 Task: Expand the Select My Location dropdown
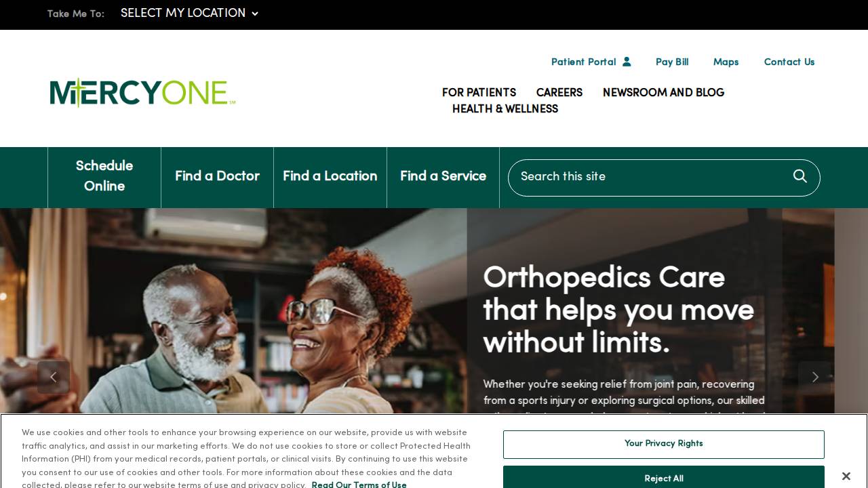point(189,14)
